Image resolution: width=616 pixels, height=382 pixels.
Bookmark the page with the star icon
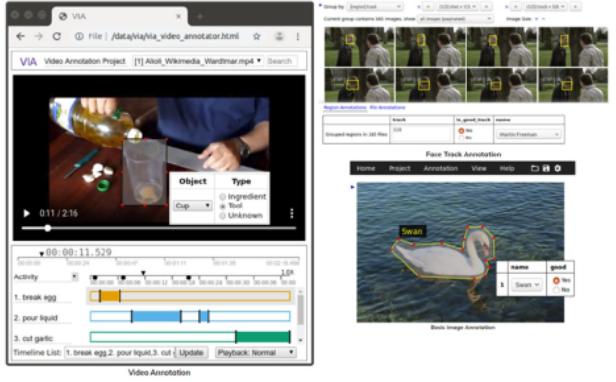tap(257, 37)
